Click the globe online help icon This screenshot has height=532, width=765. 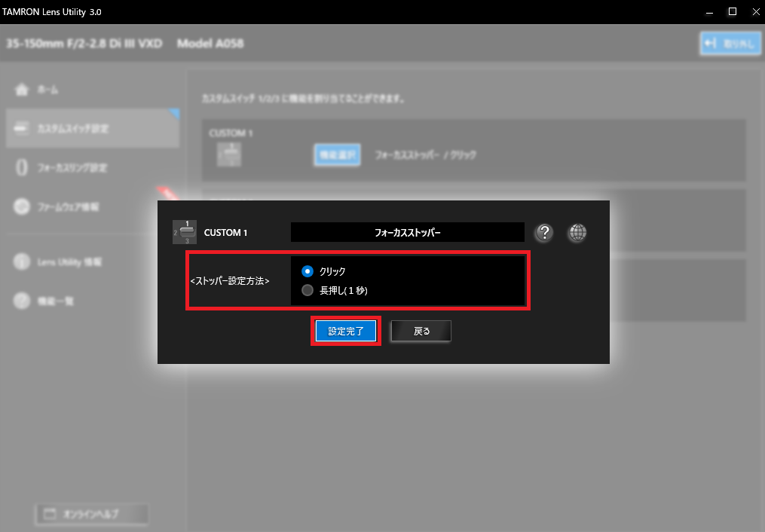(x=577, y=233)
